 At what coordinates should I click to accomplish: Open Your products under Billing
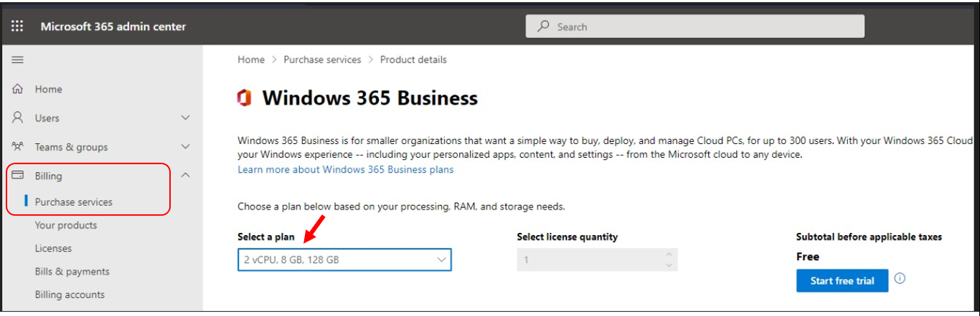pos(66,225)
